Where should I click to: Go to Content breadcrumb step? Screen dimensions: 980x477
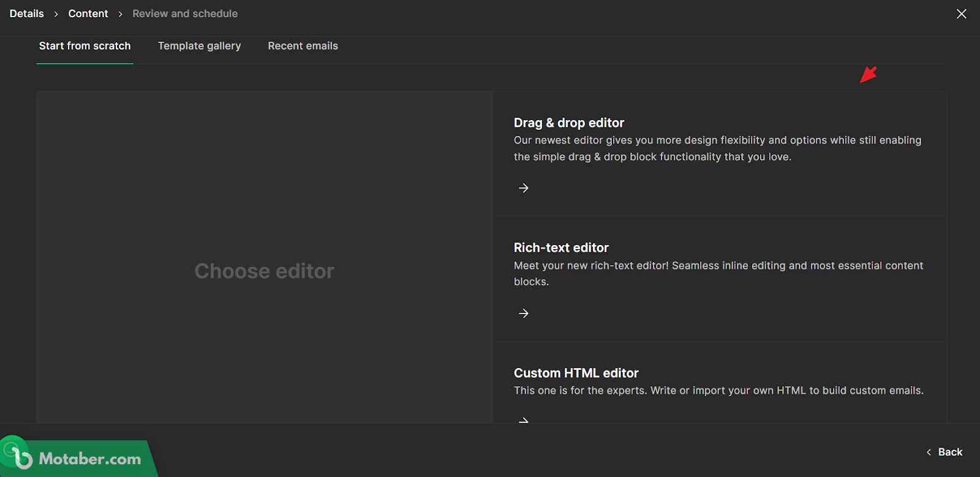click(x=88, y=13)
